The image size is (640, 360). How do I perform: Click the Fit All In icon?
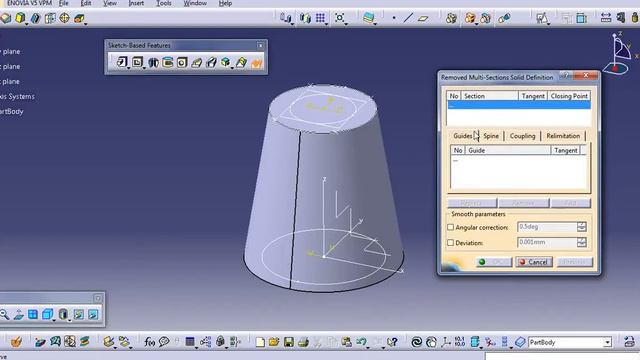coord(340,18)
